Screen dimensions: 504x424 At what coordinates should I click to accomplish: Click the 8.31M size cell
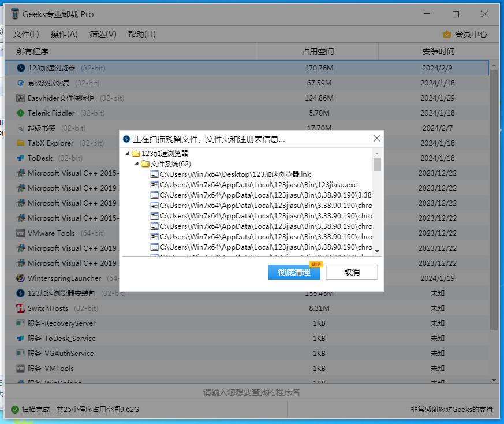click(319, 308)
